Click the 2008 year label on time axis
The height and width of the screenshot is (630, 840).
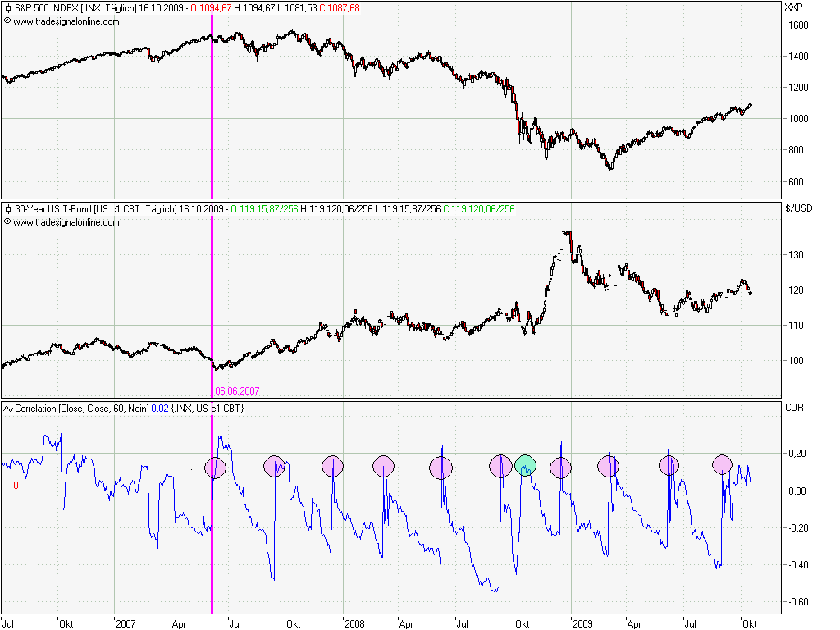[x=354, y=623]
